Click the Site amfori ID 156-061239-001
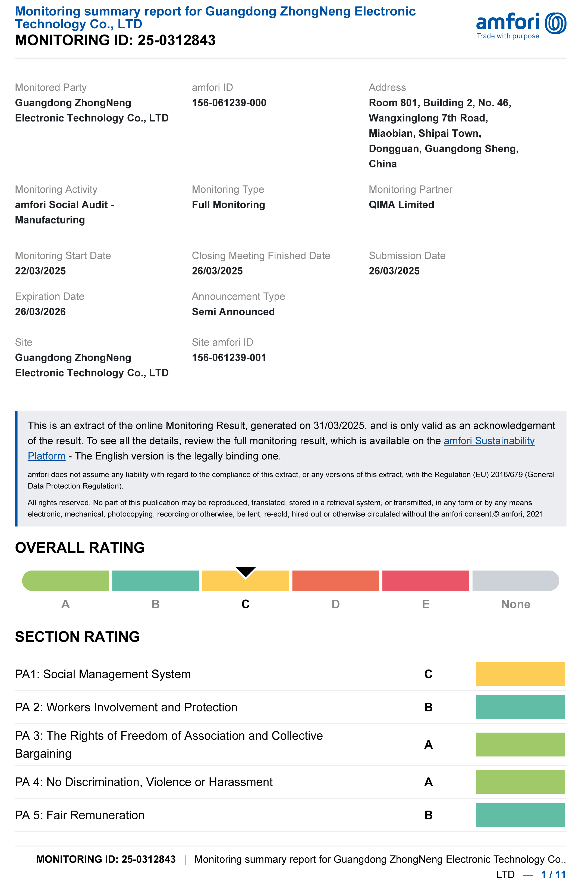This screenshot has width=588, height=884. 229,357
